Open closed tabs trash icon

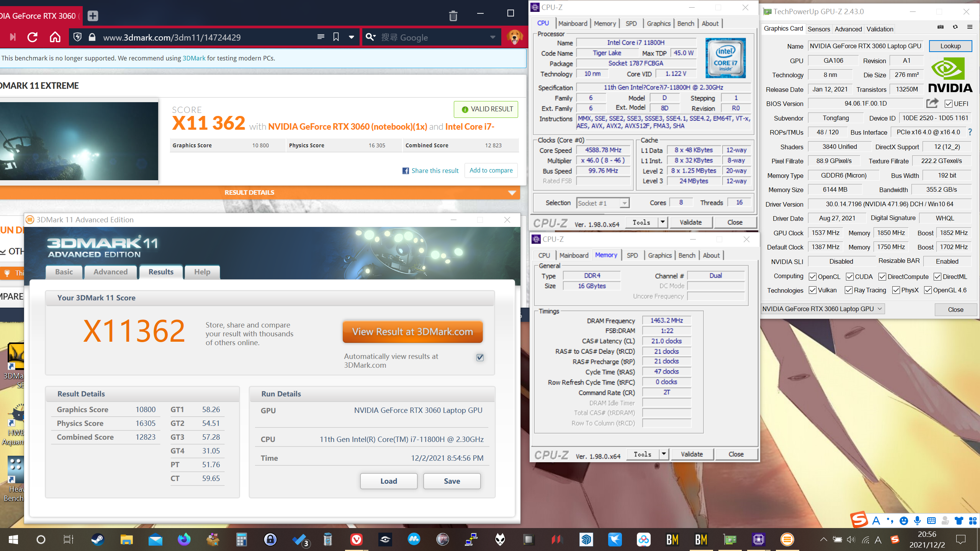(x=453, y=16)
